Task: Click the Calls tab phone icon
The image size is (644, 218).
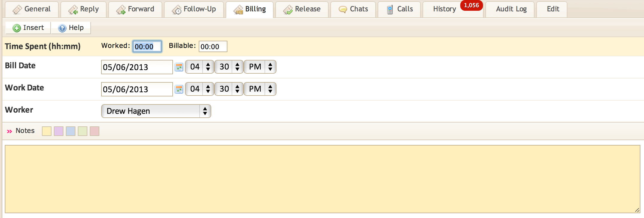Action: click(390, 10)
